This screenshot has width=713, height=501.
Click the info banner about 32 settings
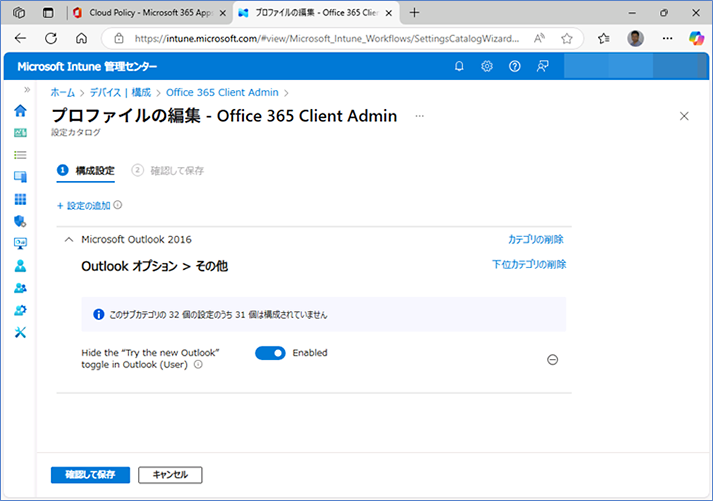point(324,315)
